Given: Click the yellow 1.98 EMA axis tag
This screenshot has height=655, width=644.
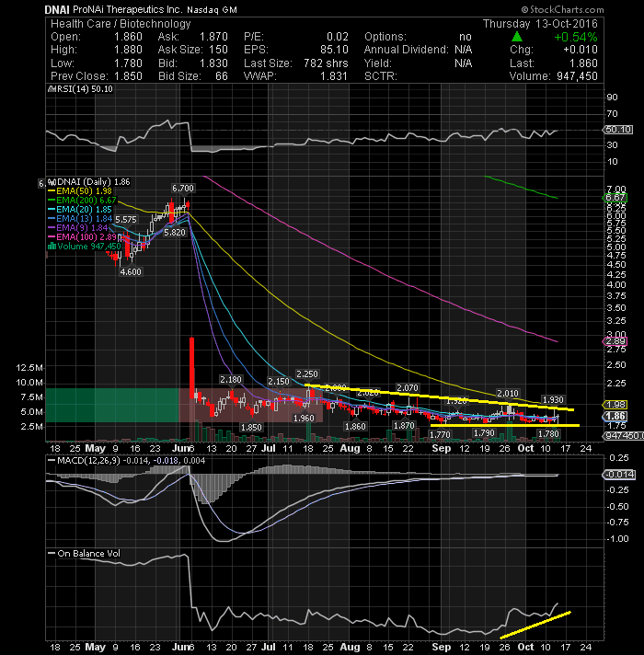Looking at the screenshot, I should pyautogui.click(x=615, y=405).
